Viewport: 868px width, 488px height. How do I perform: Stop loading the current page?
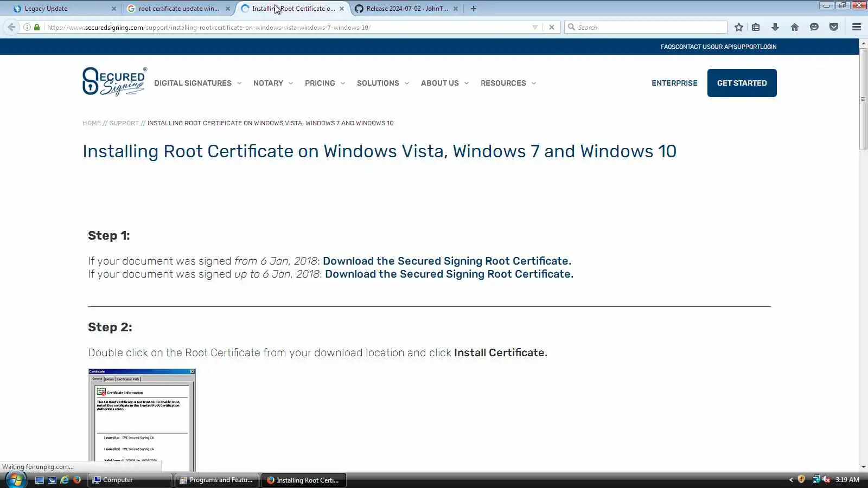[552, 27]
